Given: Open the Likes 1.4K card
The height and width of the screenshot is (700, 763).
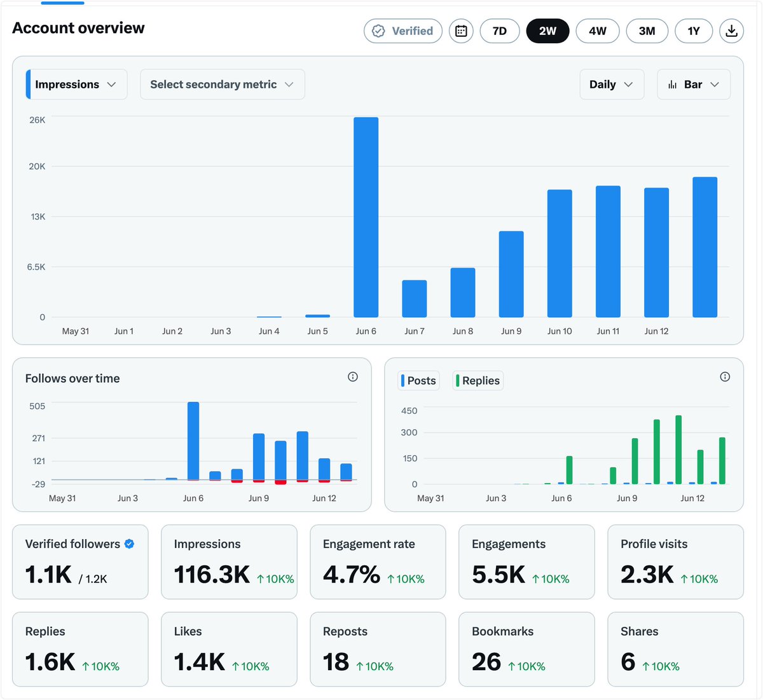Looking at the screenshot, I should 229,649.
